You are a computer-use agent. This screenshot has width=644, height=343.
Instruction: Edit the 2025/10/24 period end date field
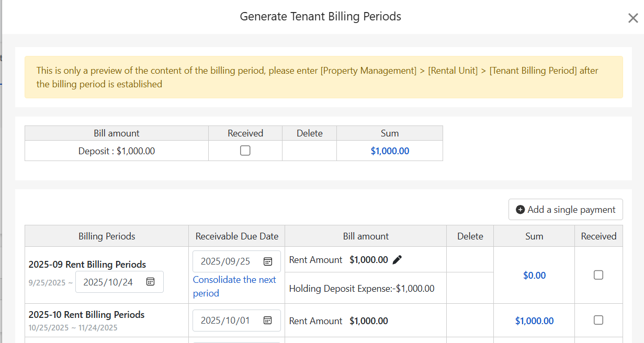108,282
